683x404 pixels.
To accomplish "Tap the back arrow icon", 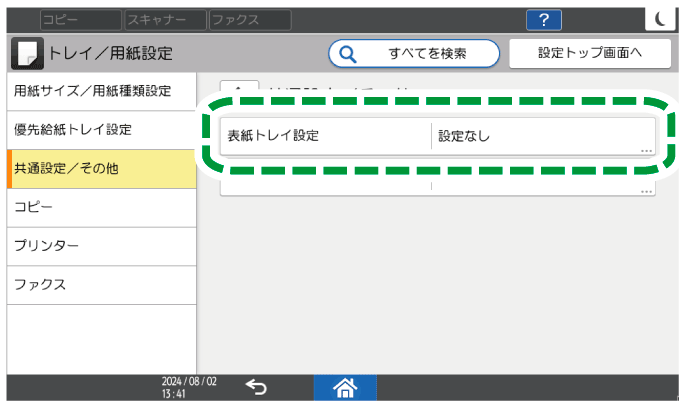I will pyautogui.click(x=256, y=387).
